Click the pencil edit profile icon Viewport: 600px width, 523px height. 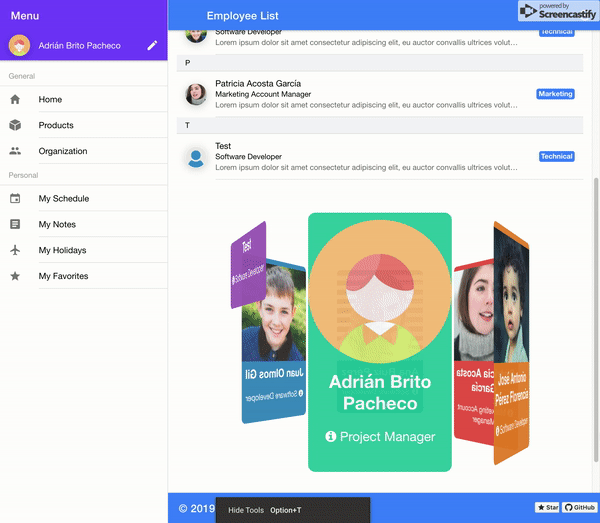(x=152, y=46)
